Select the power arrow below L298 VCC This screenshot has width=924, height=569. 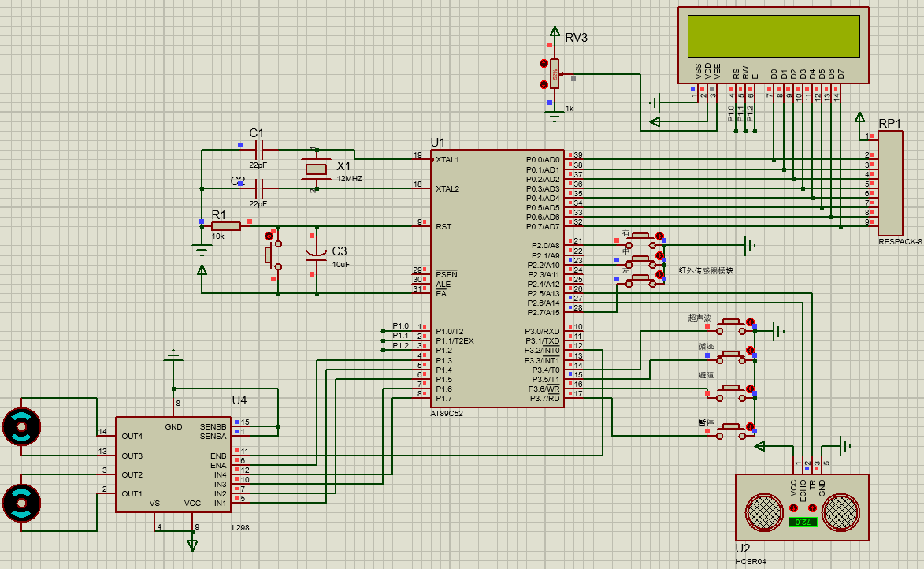pyautogui.click(x=192, y=545)
